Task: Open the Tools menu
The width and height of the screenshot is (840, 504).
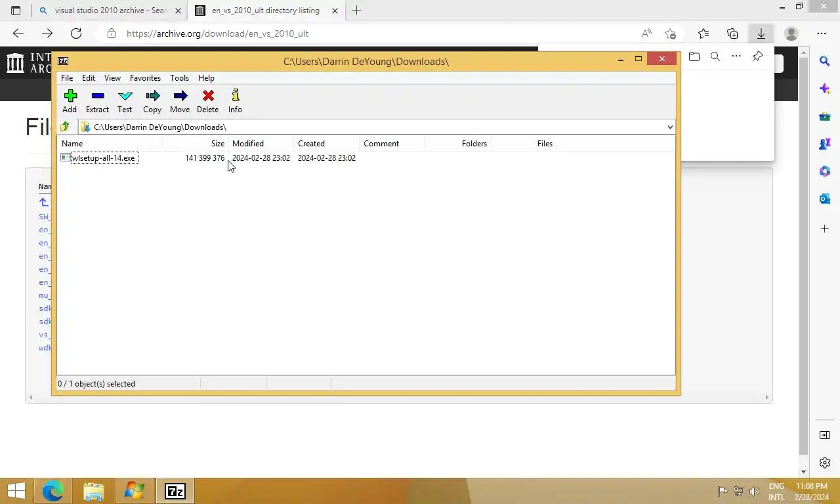Action: tap(179, 77)
